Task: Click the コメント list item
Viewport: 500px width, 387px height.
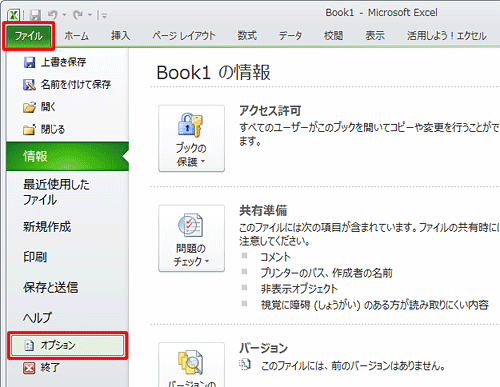Action: coord(275,257)
